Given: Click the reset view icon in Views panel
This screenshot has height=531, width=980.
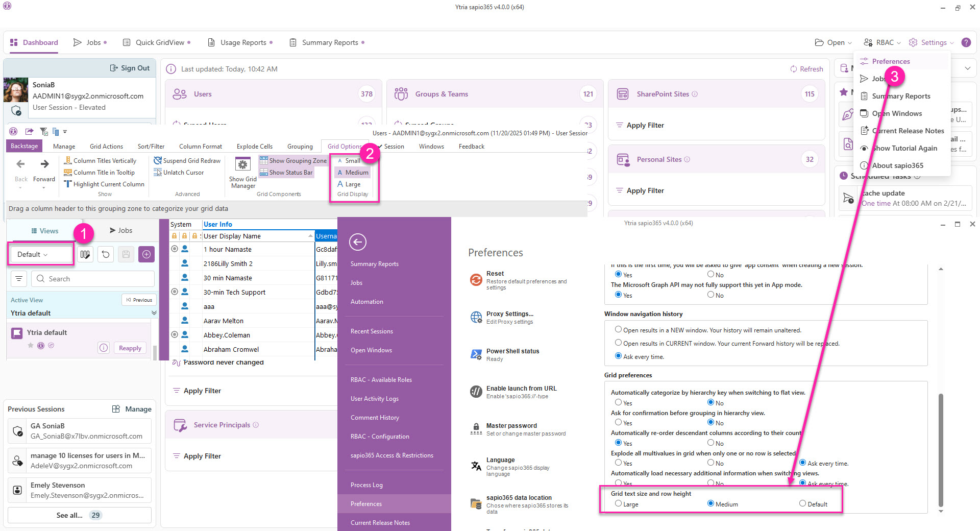Looking at the screenshot, I should (106, 254).
